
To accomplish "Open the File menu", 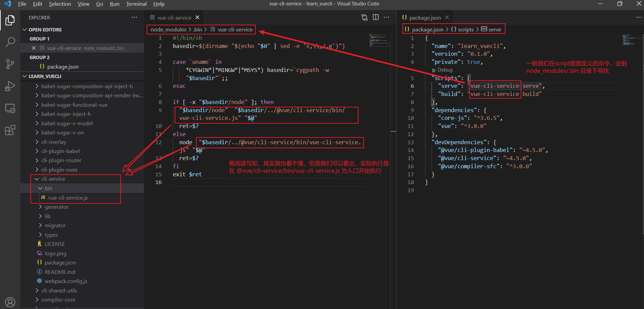I will [x=22, y=4].
